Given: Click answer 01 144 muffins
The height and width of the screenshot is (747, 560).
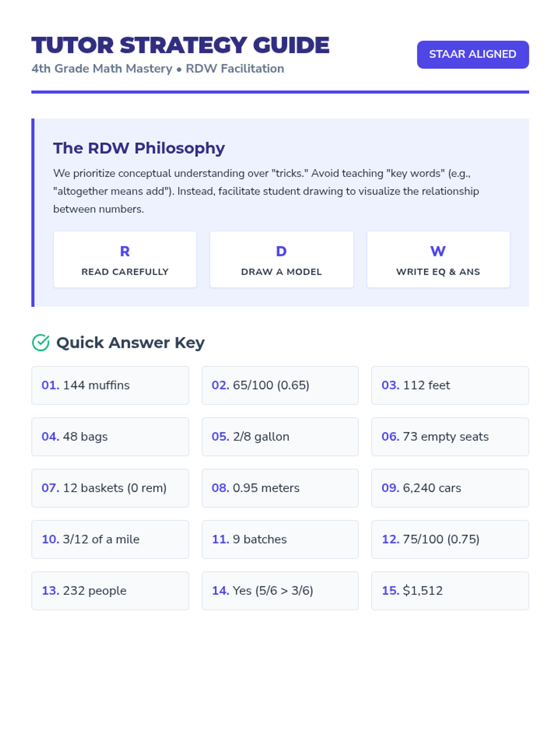Looking at the screenshot, I should click(110, 385).
